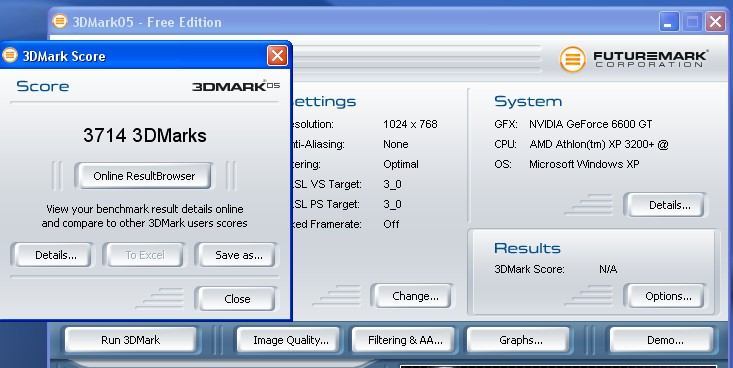733x368 pixels.
Task: Click the Save as... button
Action: 238,255
